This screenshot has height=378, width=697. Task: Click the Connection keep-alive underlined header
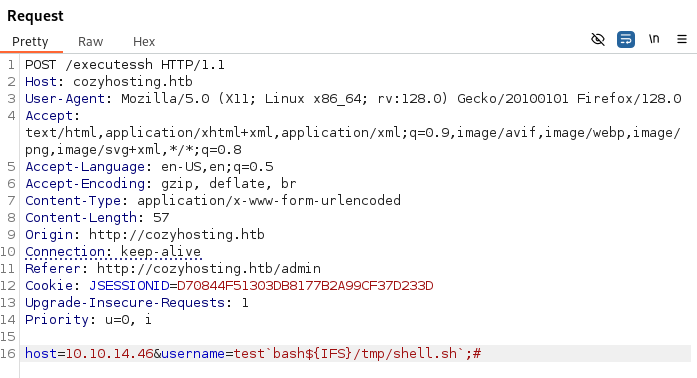click(x=113, y=252)
